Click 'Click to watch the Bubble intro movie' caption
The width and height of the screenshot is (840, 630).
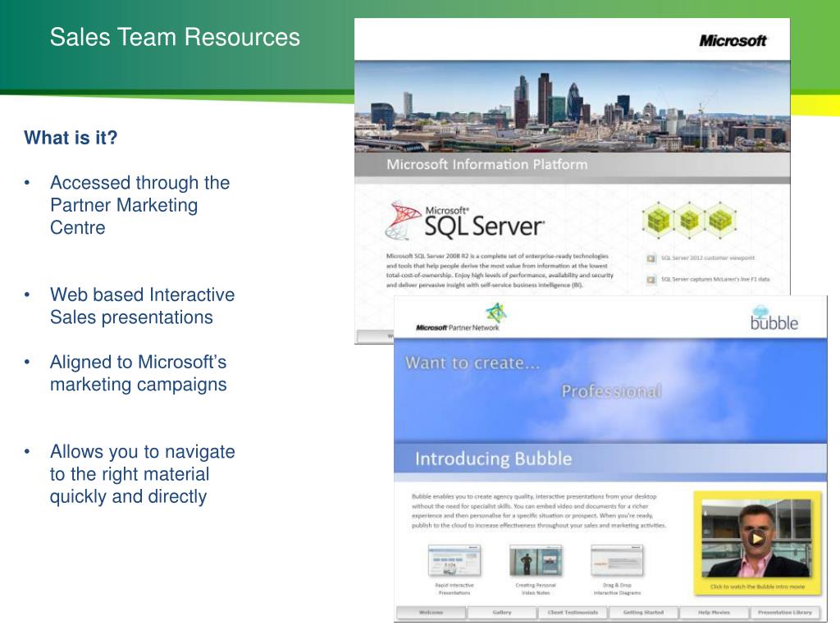pos(757,587)
